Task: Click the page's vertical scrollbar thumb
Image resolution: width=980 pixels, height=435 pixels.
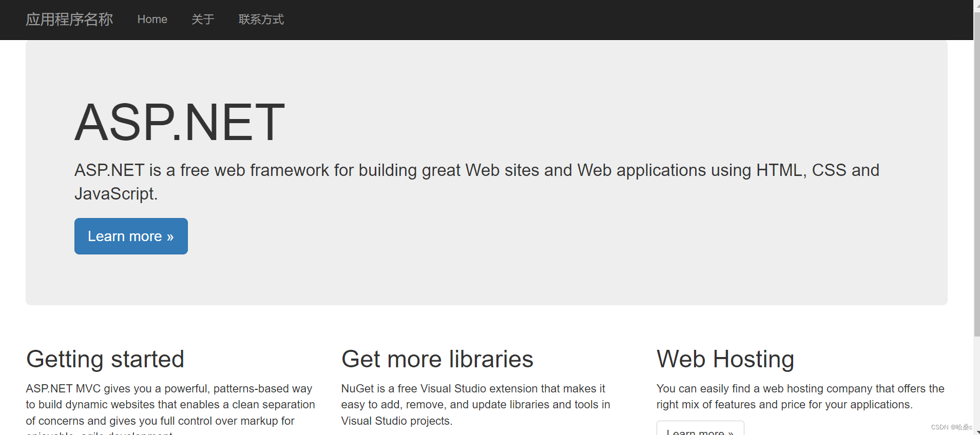Action: point(976,174)
